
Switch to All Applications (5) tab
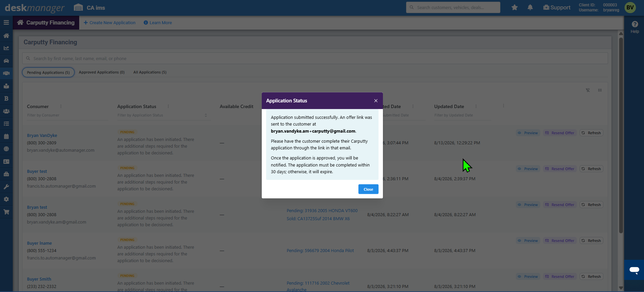tap(150, 72)
